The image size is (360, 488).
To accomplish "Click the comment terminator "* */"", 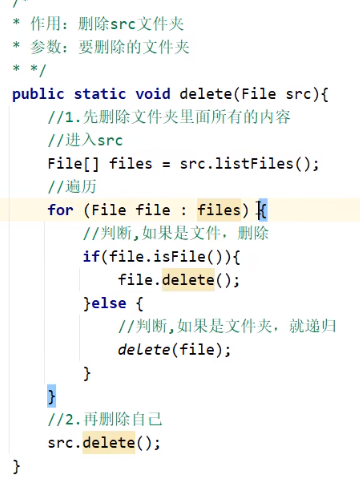I will [29, 70].
